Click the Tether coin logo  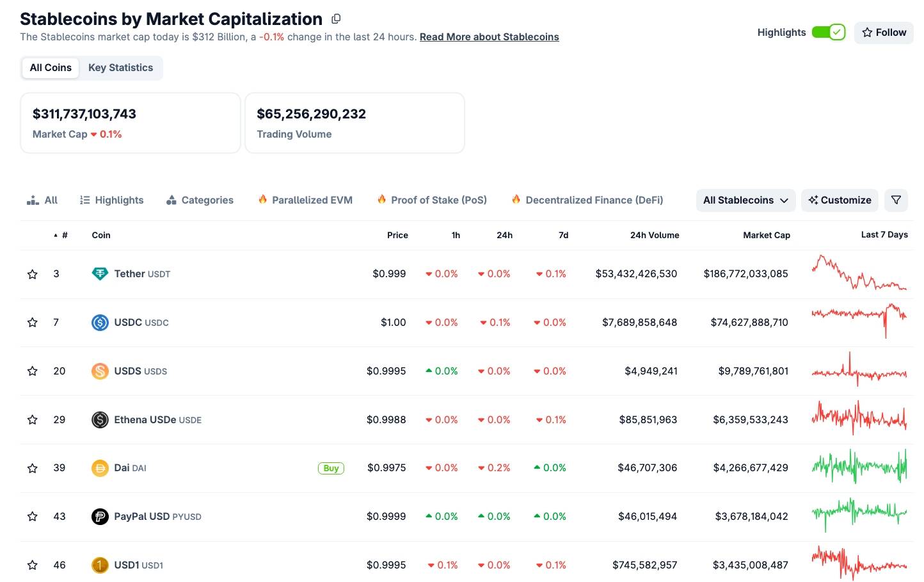(100, 274)
